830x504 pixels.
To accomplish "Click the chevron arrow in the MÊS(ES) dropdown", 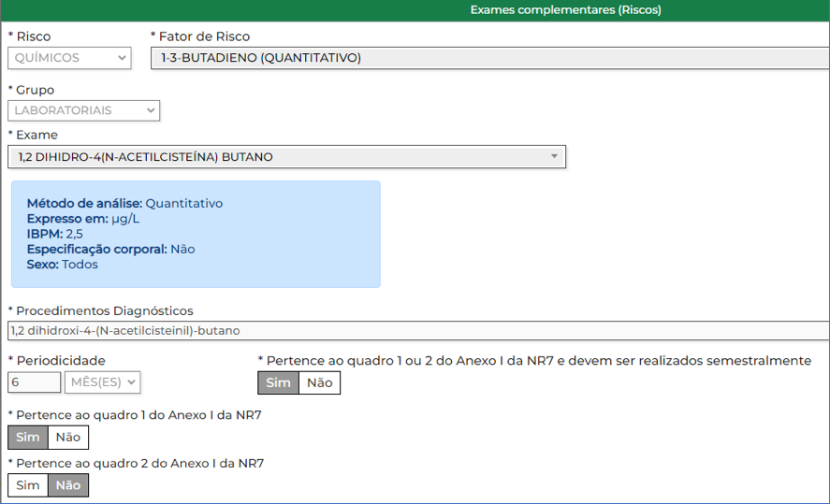I will (132, 382).
